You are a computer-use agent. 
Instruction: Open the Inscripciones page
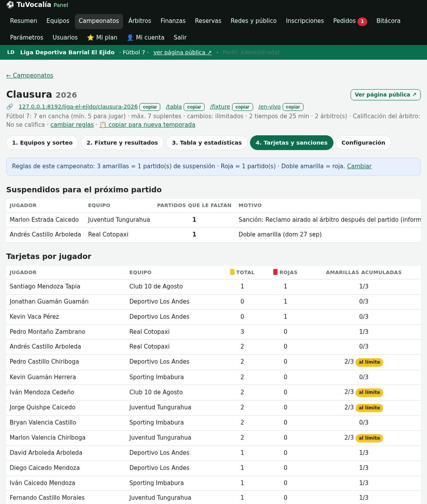point(305,21)
